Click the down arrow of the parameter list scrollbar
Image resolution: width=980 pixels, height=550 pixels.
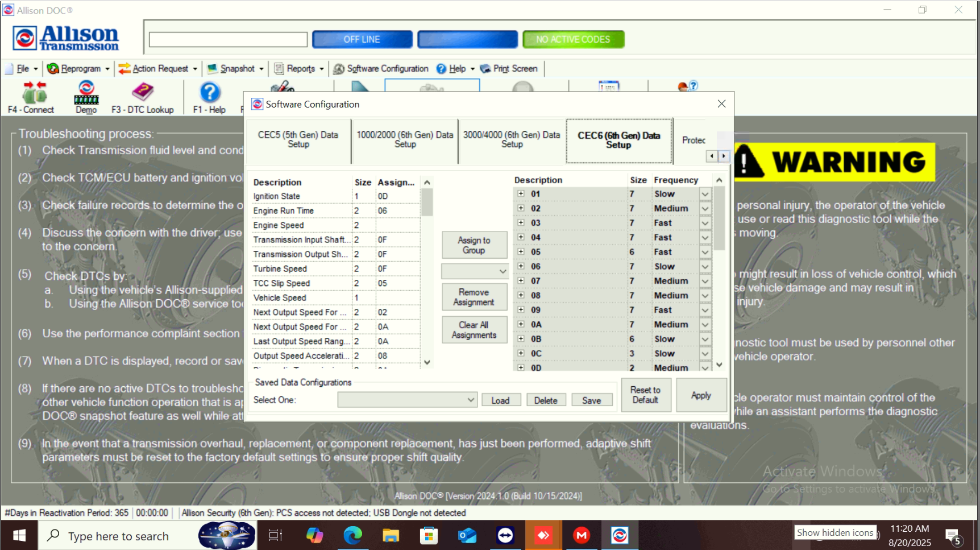pyautogui.click(x=427, y=362)
